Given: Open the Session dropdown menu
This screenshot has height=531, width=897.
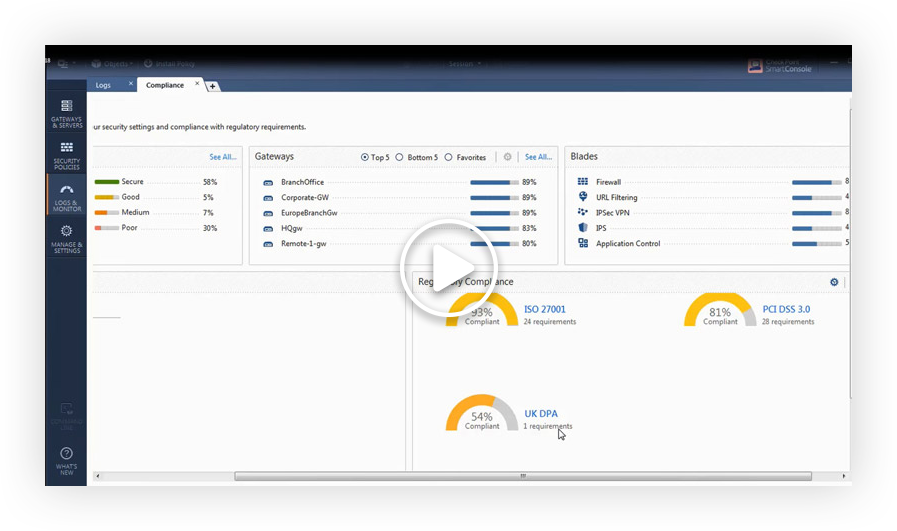Looking at the screenshot, I should (x=465, y=64).
